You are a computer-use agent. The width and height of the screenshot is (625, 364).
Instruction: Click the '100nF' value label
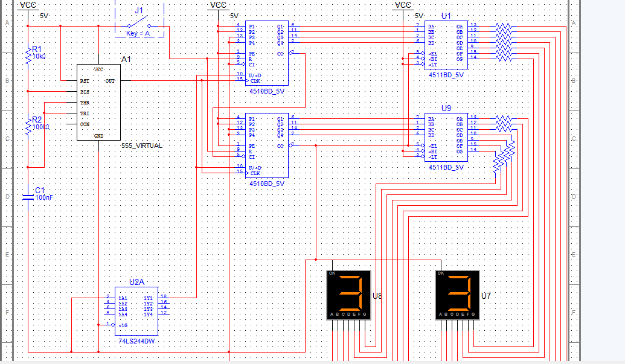click(x=44, y=197)
